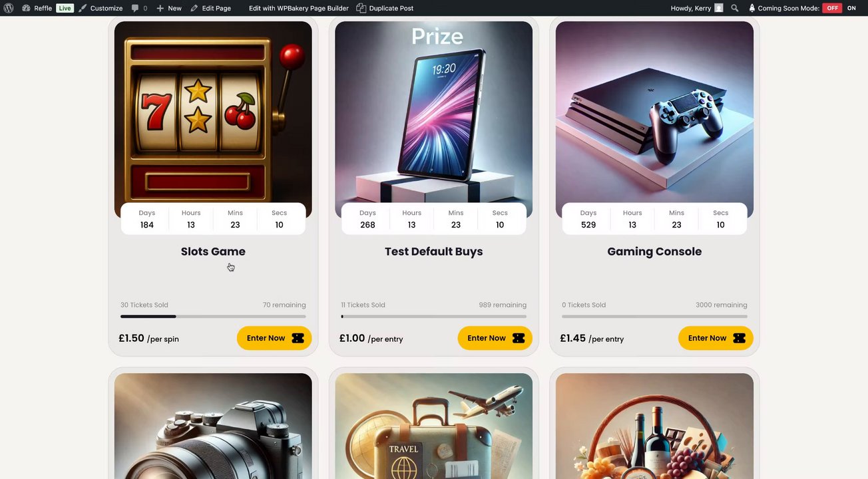The width and height of the screenshot is (868, 479).
Task: Set Coming Soon Mode to OFF
Action: (832, 8)
